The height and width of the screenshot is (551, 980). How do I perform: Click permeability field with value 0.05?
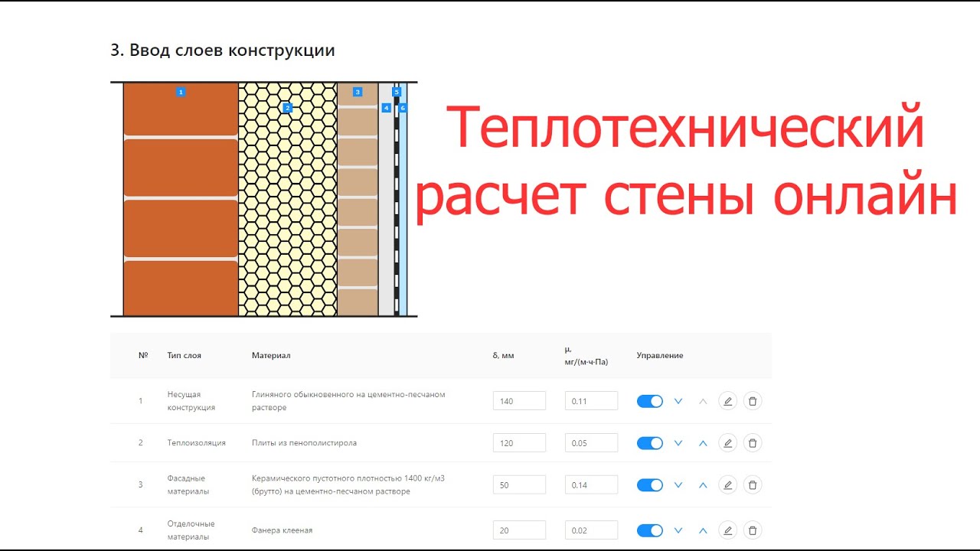tap(591, 443)
